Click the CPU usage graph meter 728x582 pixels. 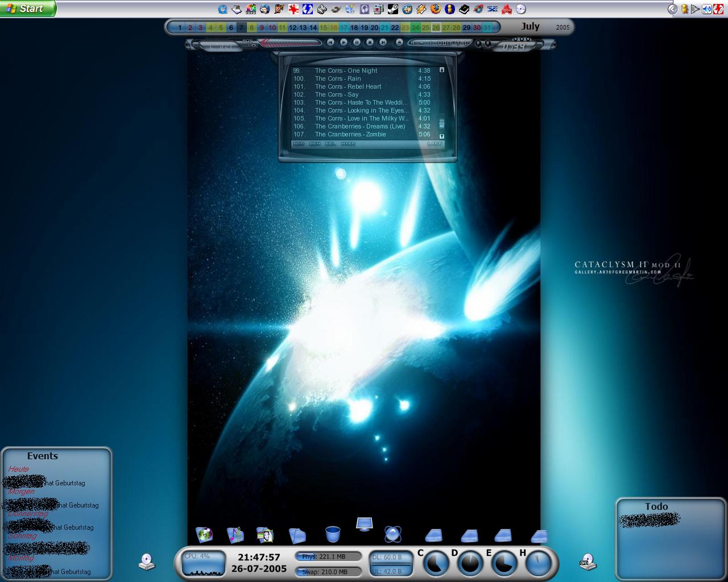(x=204, y=563)
